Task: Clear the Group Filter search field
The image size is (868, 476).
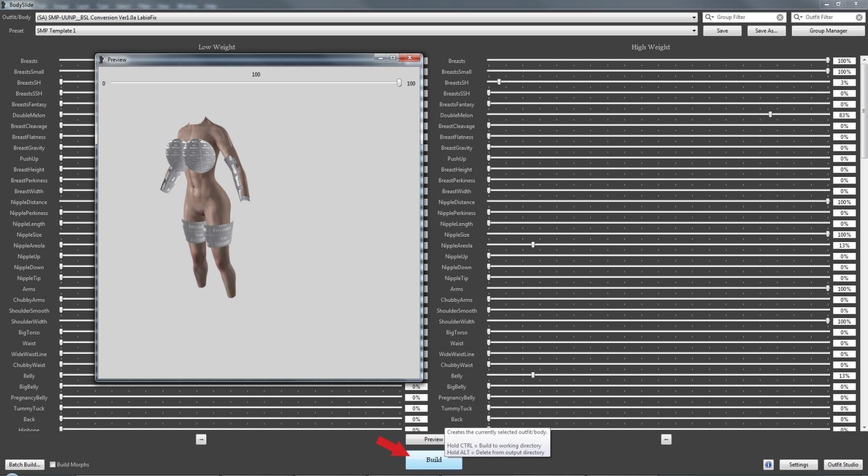Action: click(x=780, y=17)
